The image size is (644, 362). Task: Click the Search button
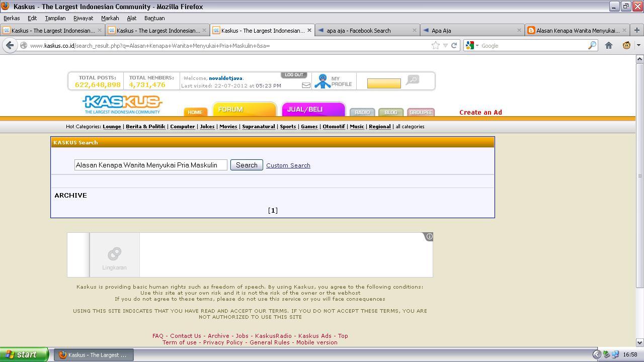pyautogui.click(x=247, y=165)
